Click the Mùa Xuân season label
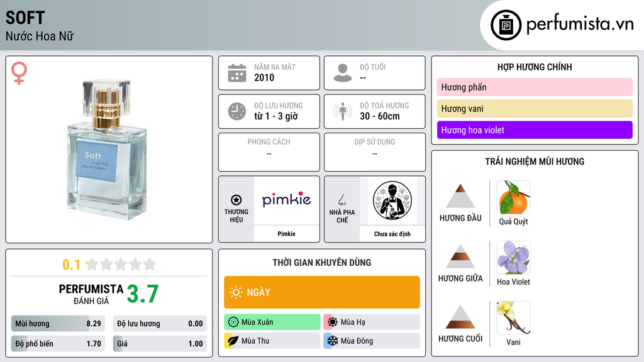Screen dimensions: 644x362 257,322
